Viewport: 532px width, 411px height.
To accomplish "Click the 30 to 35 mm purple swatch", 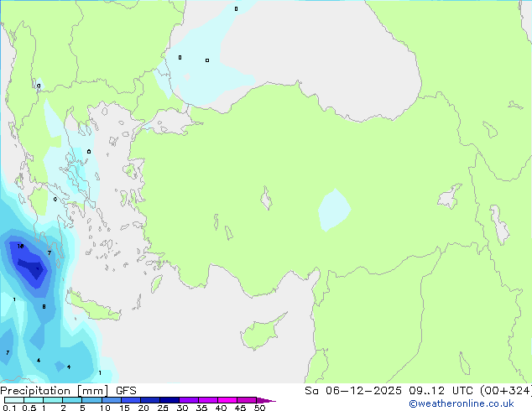I will point(189,400).
